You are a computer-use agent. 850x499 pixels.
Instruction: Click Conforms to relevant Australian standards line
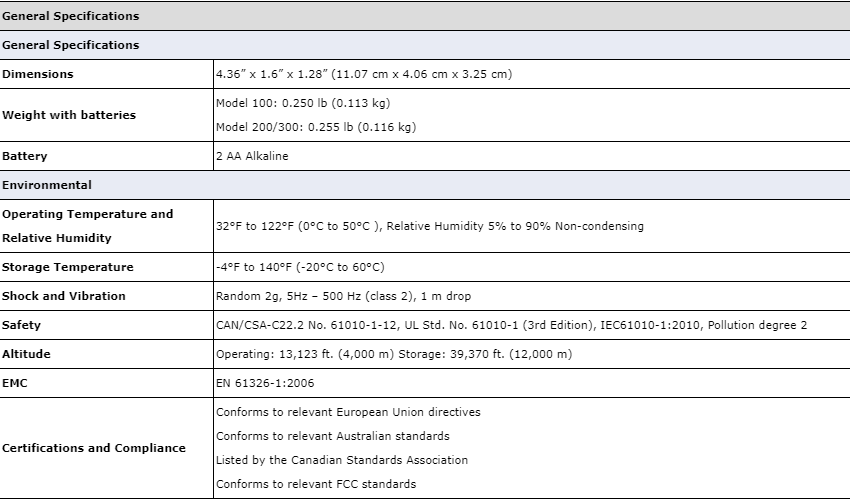tap(333, 436)
